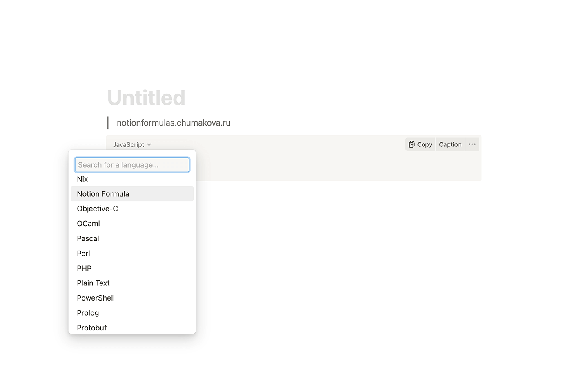
Task: Select PHP from the language list
Action: 132,268
